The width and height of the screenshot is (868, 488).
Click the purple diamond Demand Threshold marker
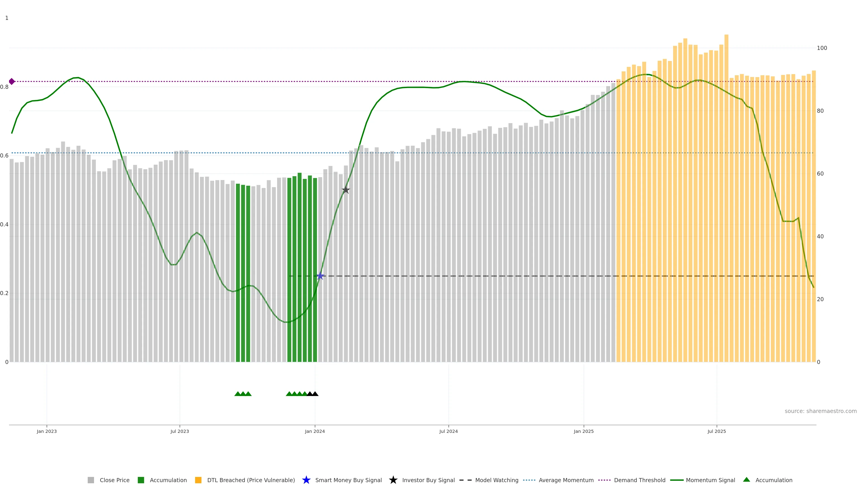tap(12, 82)
